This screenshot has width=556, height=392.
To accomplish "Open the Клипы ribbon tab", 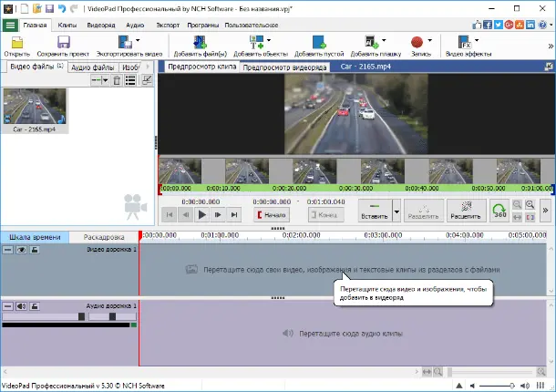I will 67,26.
